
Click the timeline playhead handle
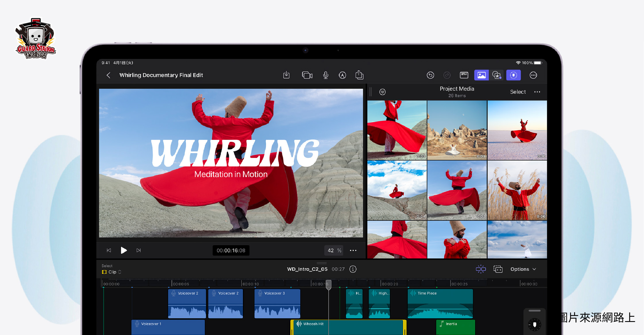(x=329, y=285)
